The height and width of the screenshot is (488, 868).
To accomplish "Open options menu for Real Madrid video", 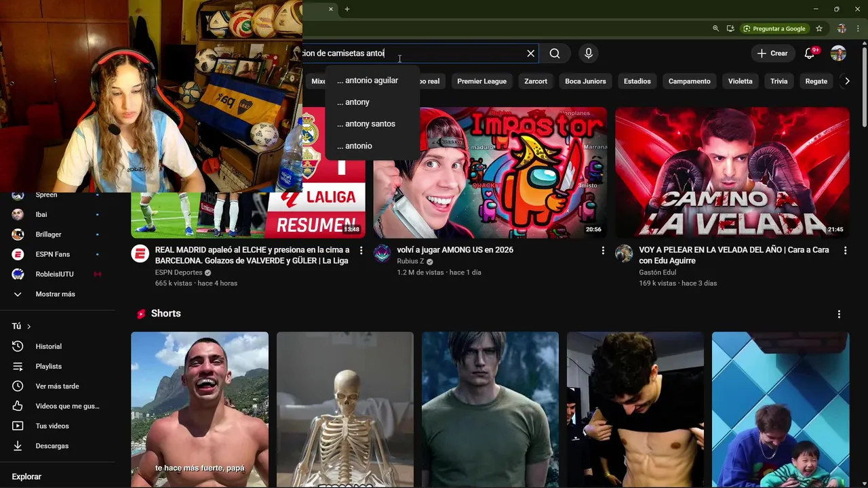I will point(361,251).
